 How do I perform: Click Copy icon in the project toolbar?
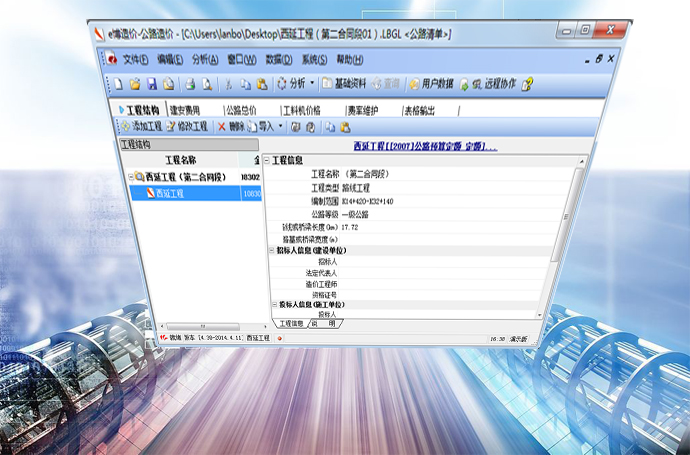coord(330,127)
